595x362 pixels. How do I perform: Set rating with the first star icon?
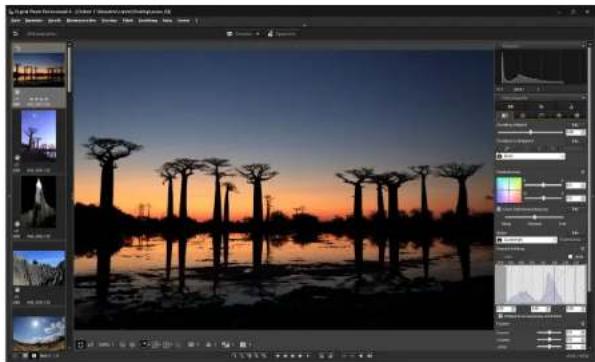point(278,356)
